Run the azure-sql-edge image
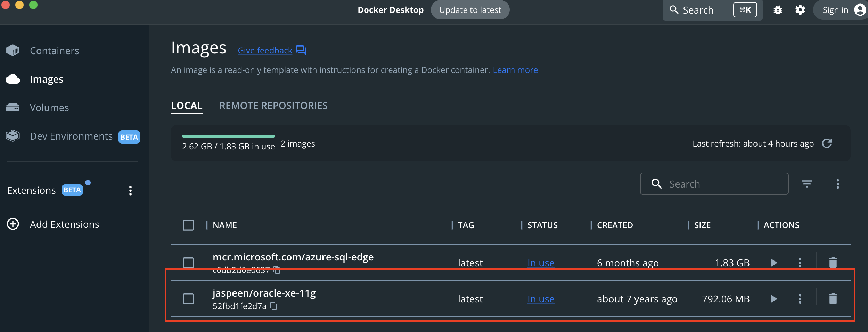This screenshot has width=868, height=332. point(774,263)
